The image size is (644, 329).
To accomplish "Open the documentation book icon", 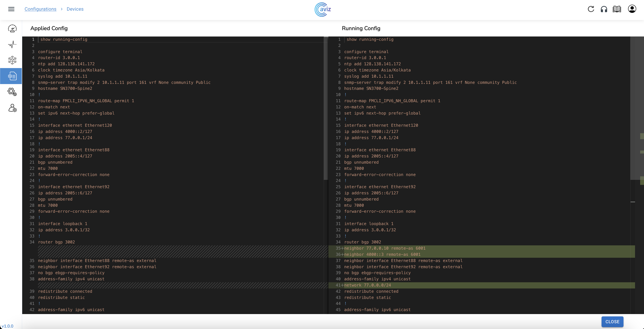I will pos(617,9).
